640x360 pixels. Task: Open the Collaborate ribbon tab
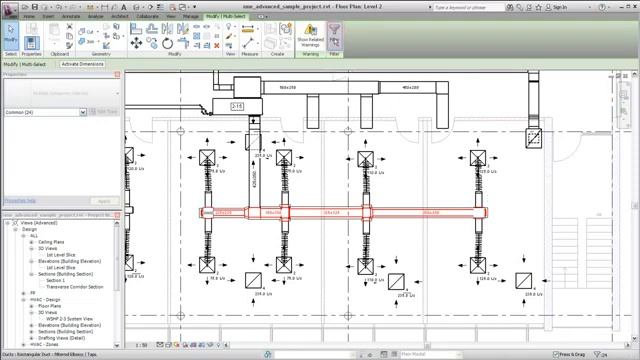tap(147, 16)
